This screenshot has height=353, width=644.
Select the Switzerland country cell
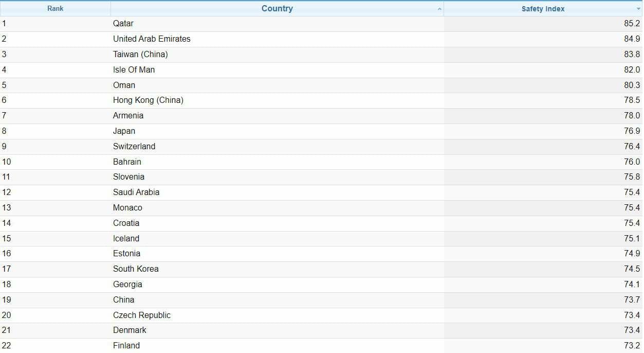click(277, 147)
